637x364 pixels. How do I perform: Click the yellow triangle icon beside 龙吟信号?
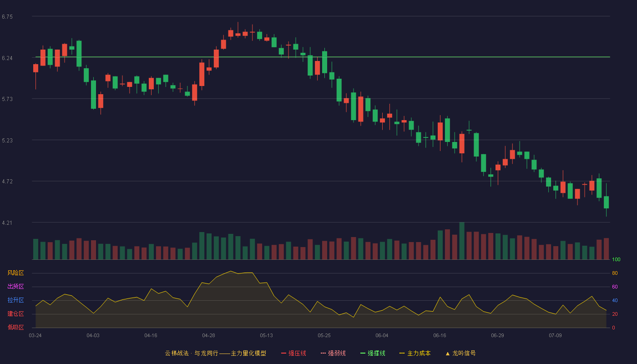tap(447, 353)
